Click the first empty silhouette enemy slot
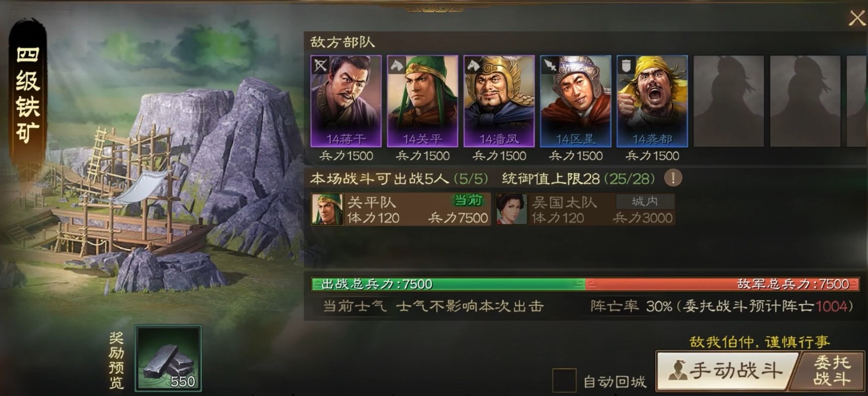 click(x=729, y=101)
